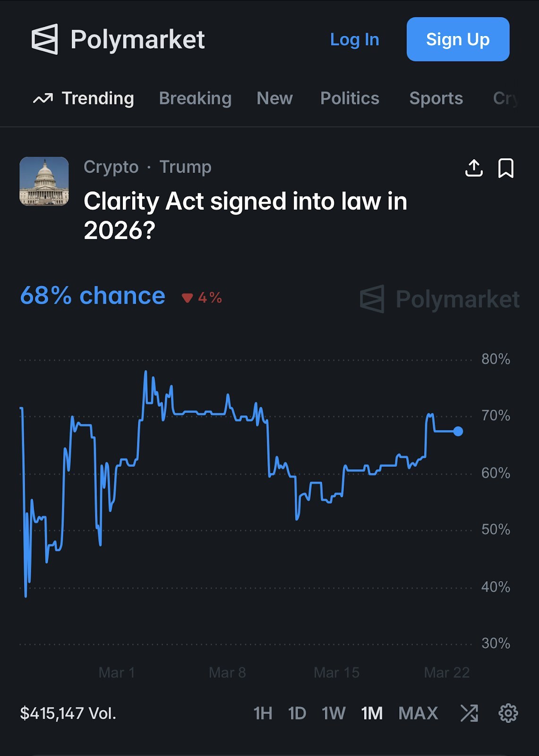
Task: Select the 1H time range
Action: (x=263, y=713)
